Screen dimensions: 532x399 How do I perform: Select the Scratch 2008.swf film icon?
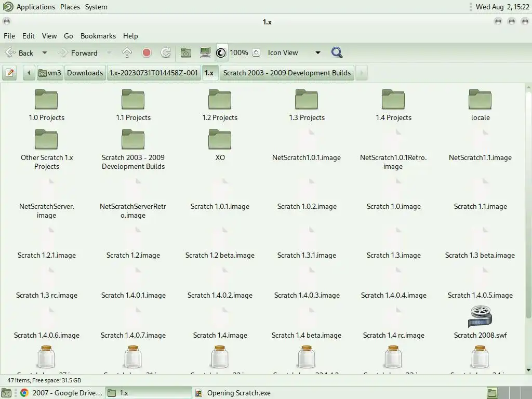click(x=480, y=316)
